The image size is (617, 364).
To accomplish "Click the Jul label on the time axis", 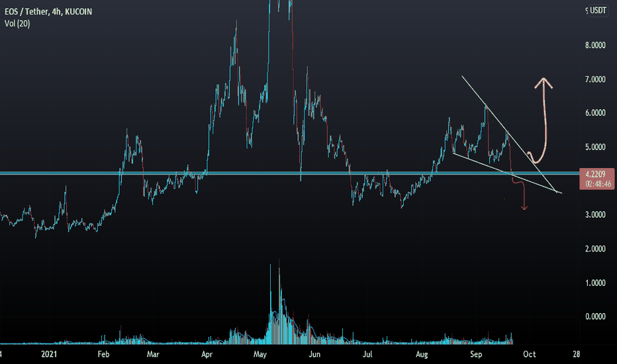I will (367, 354).
